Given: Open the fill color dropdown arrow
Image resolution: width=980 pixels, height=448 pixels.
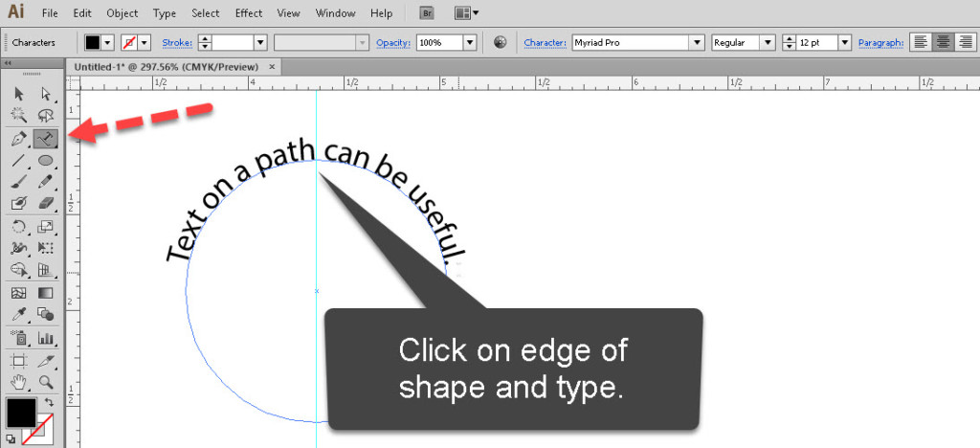Looking at the screenshot, I should (x=107, y=42).
